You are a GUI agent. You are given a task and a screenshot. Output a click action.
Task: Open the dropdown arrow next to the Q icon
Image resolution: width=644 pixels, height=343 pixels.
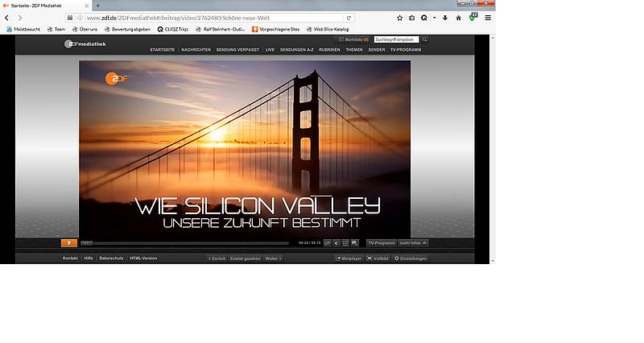[x=434, y=18]
